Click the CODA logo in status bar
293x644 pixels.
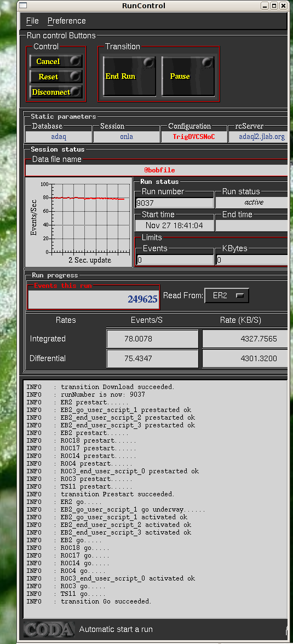(49, 629)
